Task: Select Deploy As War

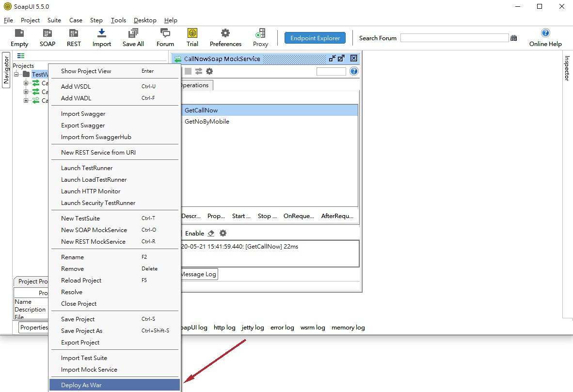Action: click(x=115, y=385)
